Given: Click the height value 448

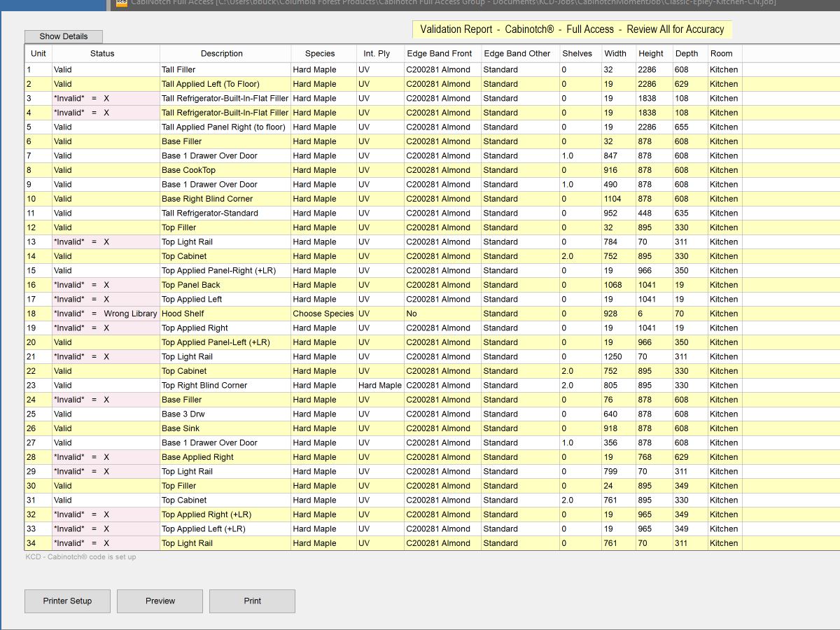Looking at the screenshot, I should click(654, 213).
